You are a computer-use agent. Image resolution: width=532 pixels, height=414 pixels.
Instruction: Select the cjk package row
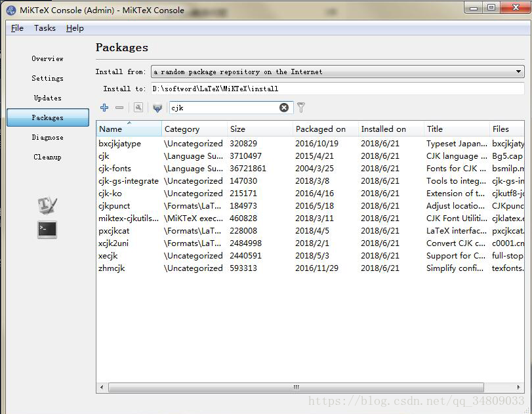click(310, 156)
